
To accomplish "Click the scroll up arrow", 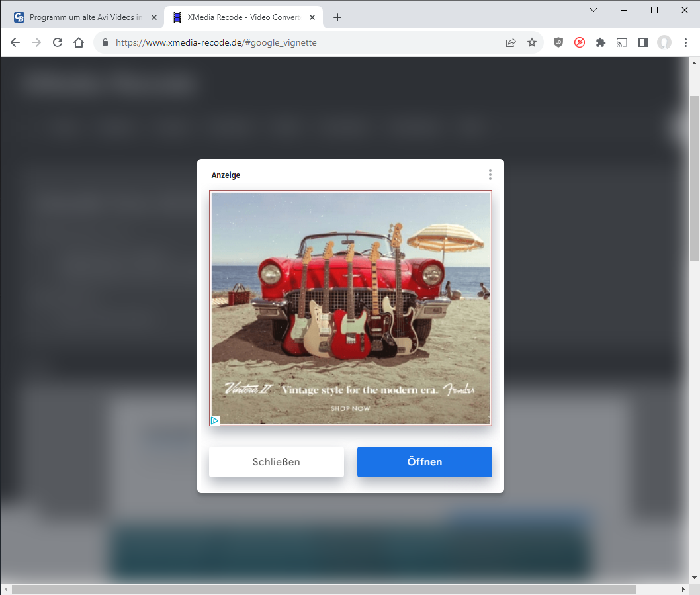I will click(x=694, y=62).
